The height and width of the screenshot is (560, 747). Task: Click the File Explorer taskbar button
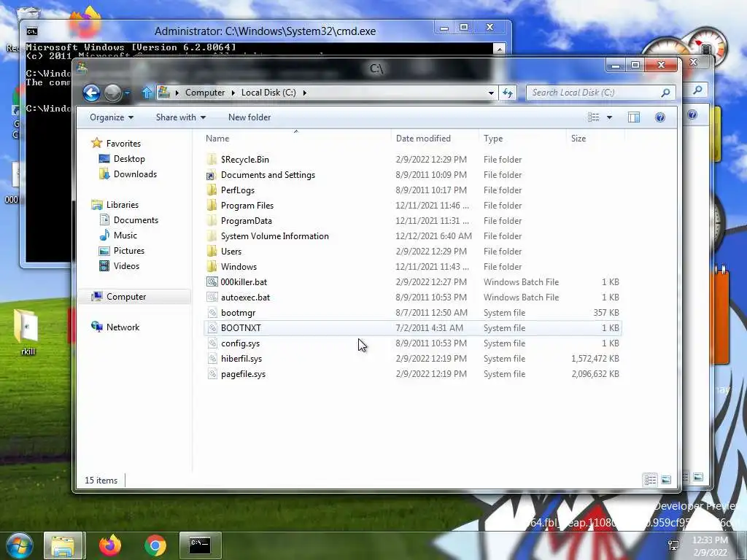(64, 545)
